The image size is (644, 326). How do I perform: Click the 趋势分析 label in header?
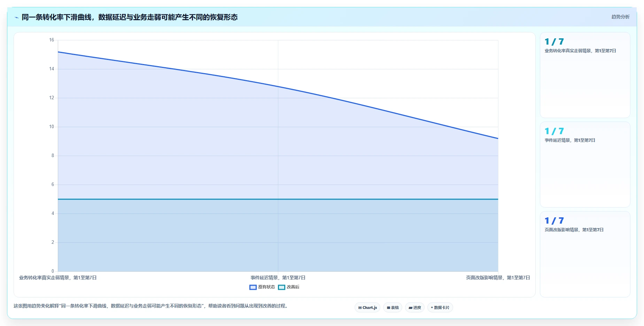[x=620, y=17]
